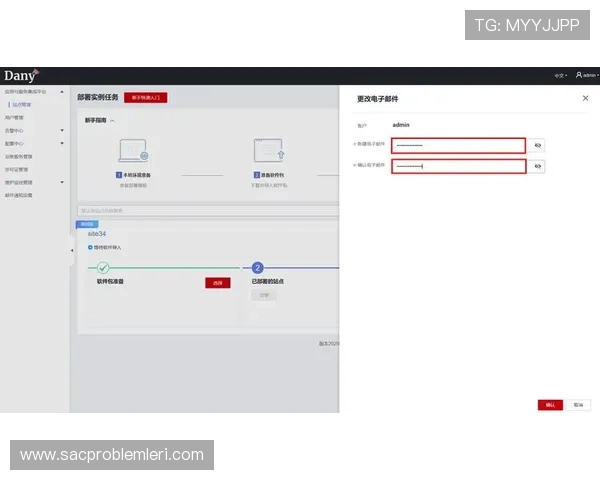Collapse the 新手指南 guide section
This screenshot has height=480, width=600.
click(x=112, y=121)
